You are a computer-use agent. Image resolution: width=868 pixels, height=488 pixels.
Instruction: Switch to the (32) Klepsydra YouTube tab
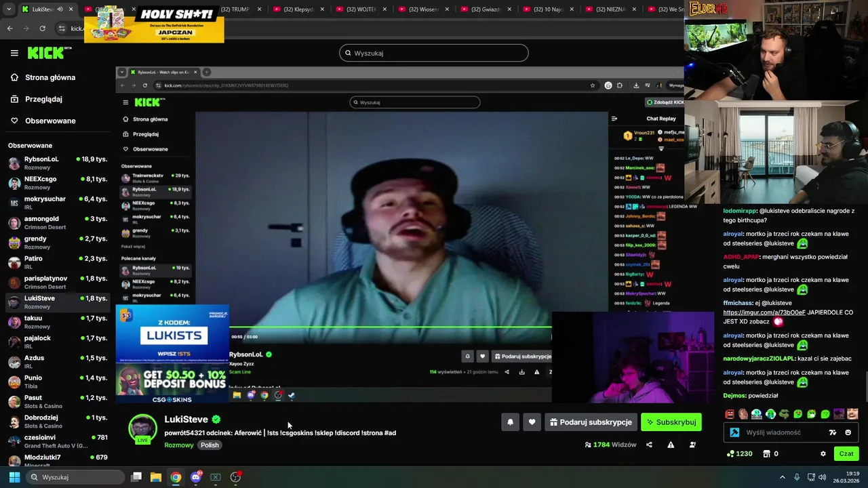tap(298, 9)
